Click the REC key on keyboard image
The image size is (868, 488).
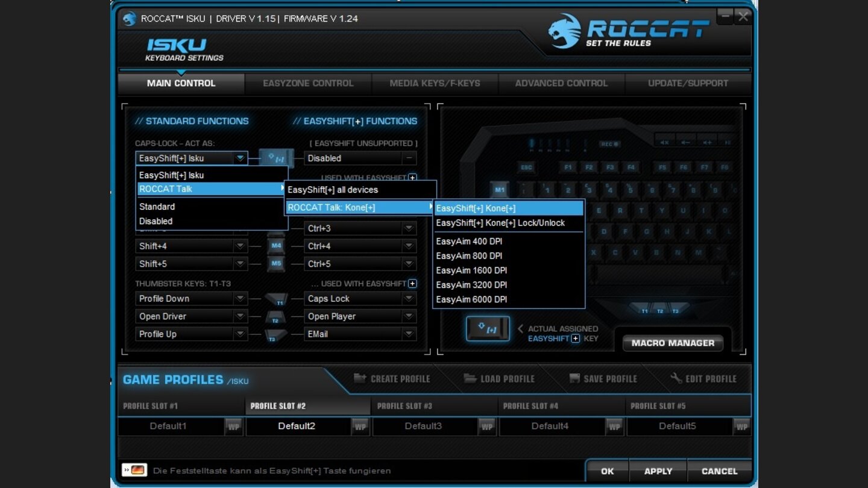609,144
